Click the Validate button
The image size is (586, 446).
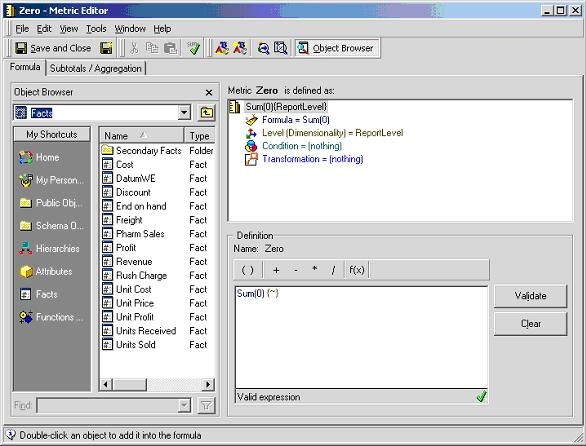point(530,296)
